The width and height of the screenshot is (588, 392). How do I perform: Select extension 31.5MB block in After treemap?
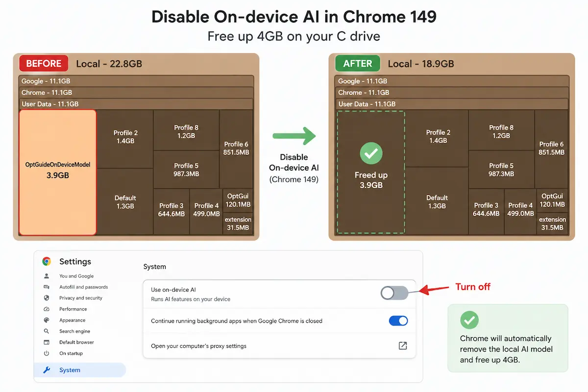553,224
